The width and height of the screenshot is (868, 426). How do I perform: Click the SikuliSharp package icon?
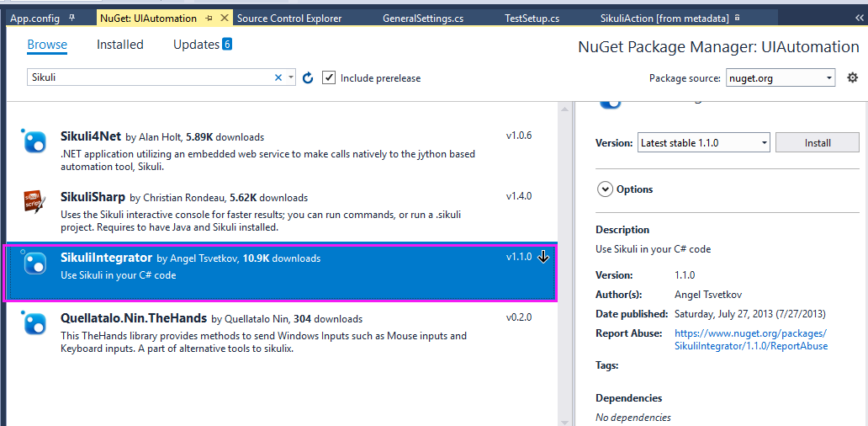point(34,203)
